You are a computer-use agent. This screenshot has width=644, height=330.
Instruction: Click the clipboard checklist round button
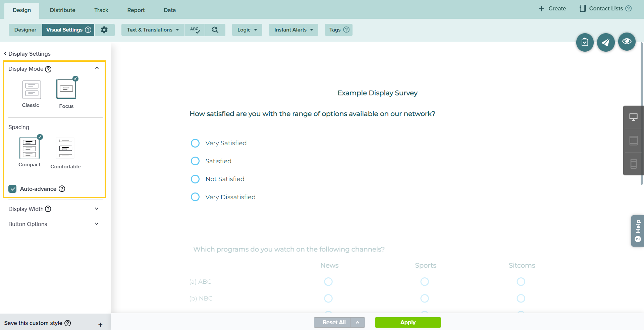[x=585, y=42]
